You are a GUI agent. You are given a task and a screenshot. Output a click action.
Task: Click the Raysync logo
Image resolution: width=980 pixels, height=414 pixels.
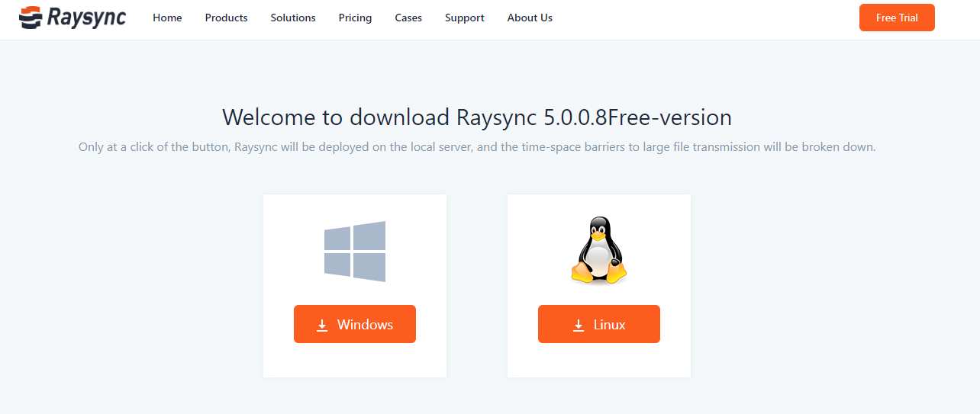point(73,18)
